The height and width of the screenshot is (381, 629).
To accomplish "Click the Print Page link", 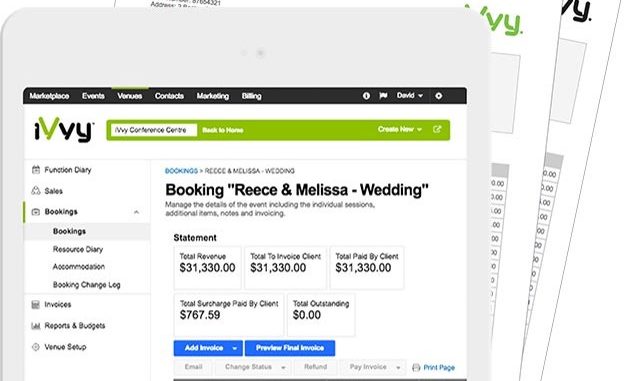I will [x=439, y=367].
